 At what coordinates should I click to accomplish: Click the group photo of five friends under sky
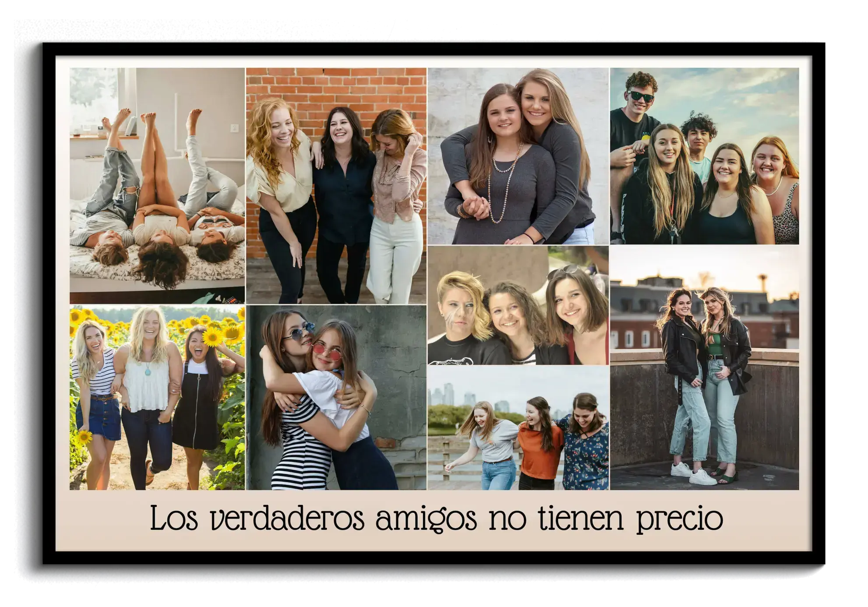pyautogui.click(x=704, y=156)
